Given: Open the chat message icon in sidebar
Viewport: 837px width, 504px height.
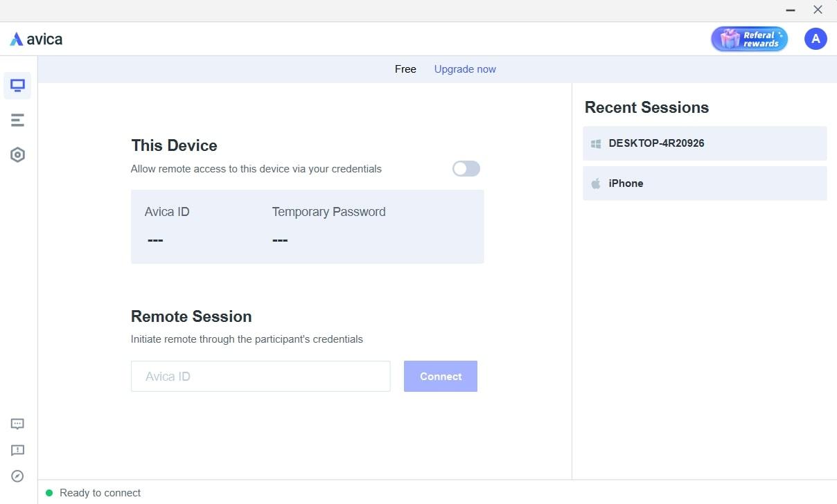Looking at the screenshot, I should pyautogui.click(x=18, y=424).
